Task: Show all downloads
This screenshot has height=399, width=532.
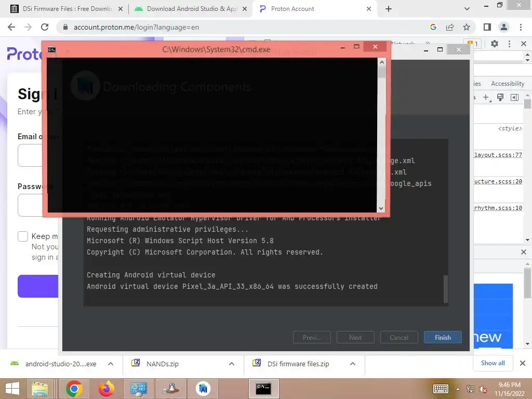Action: pyautogui.click(x=493, y=363)
